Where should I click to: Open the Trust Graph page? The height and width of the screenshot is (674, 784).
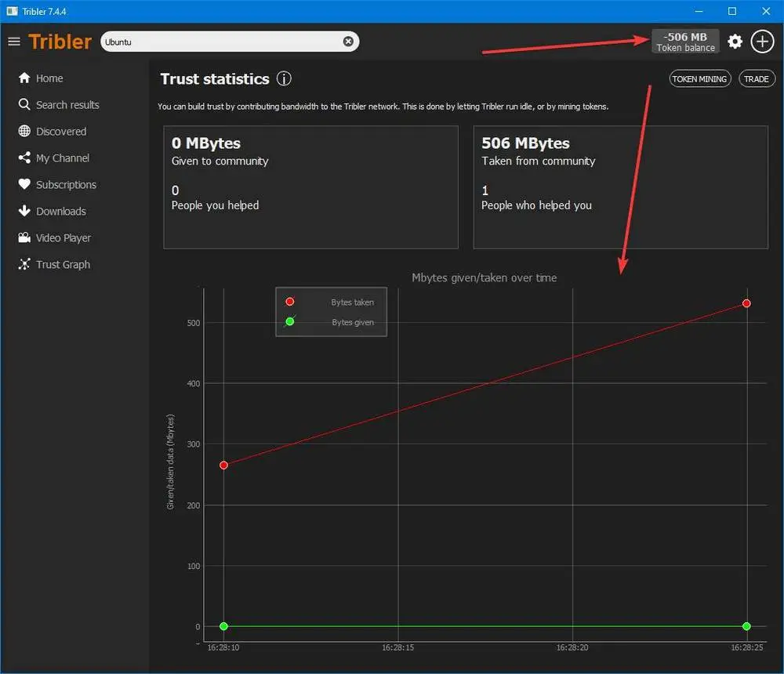point(63,264)
